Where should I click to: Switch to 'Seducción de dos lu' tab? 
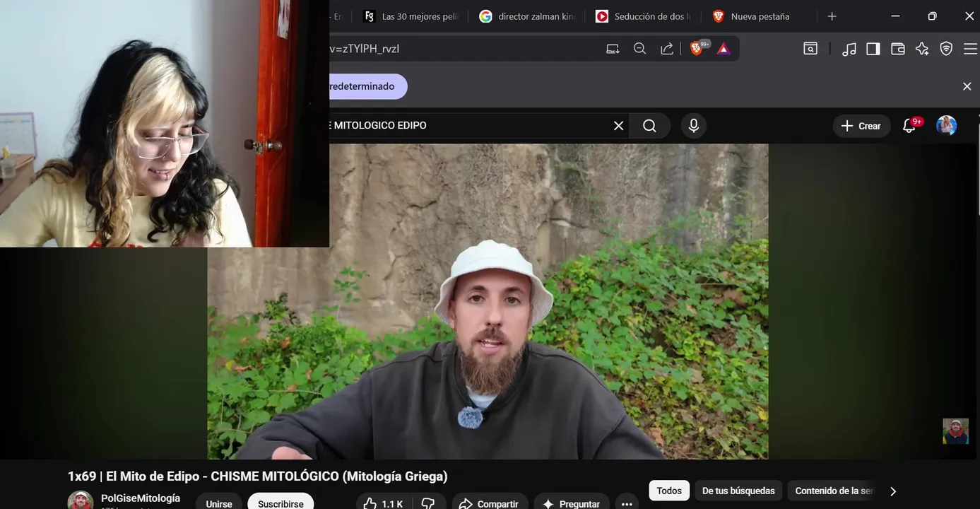pos(644,16)
